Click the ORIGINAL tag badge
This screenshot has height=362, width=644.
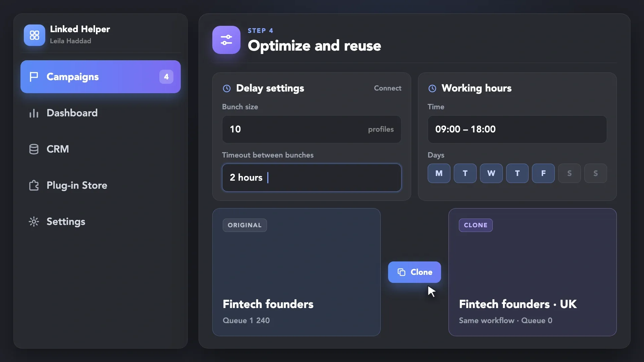coord(245,225)
